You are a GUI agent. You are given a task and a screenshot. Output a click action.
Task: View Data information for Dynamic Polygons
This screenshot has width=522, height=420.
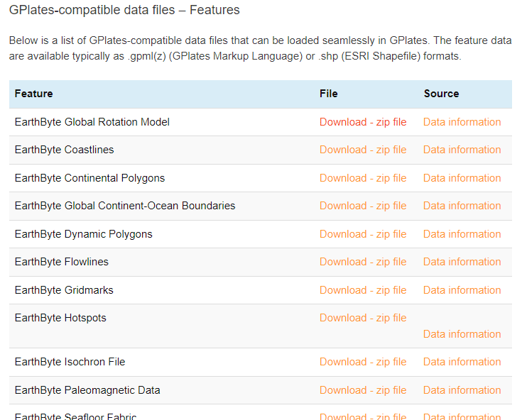coord(462,234)
